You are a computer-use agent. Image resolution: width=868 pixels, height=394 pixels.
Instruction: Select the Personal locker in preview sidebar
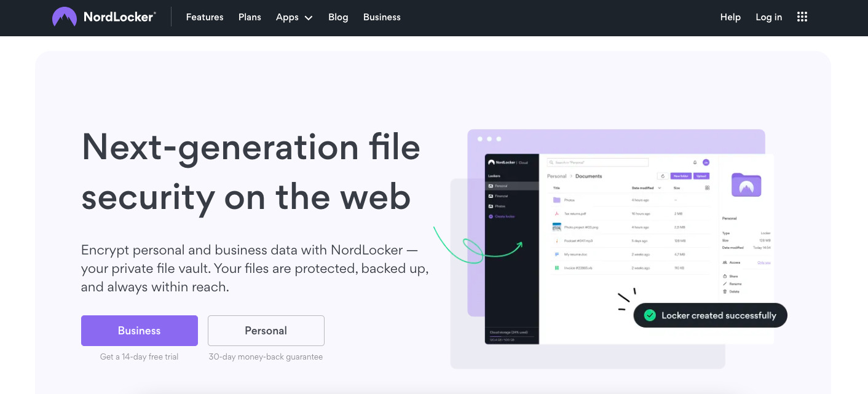[512, 186]
